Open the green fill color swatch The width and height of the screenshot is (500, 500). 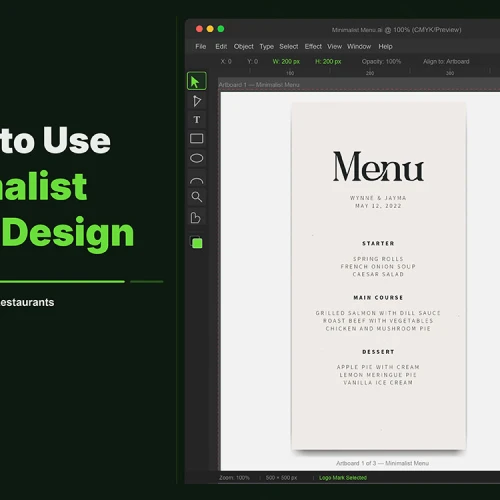[x=197, y=243]
